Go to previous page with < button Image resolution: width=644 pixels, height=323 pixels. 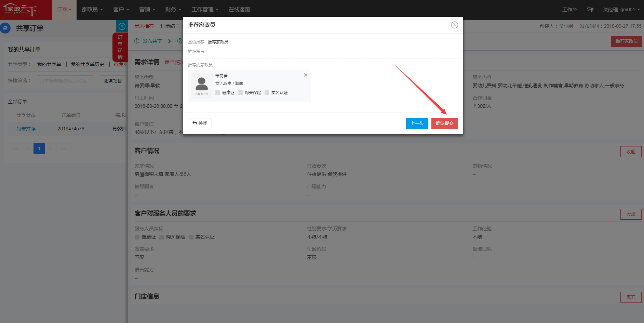coord(28,149)
